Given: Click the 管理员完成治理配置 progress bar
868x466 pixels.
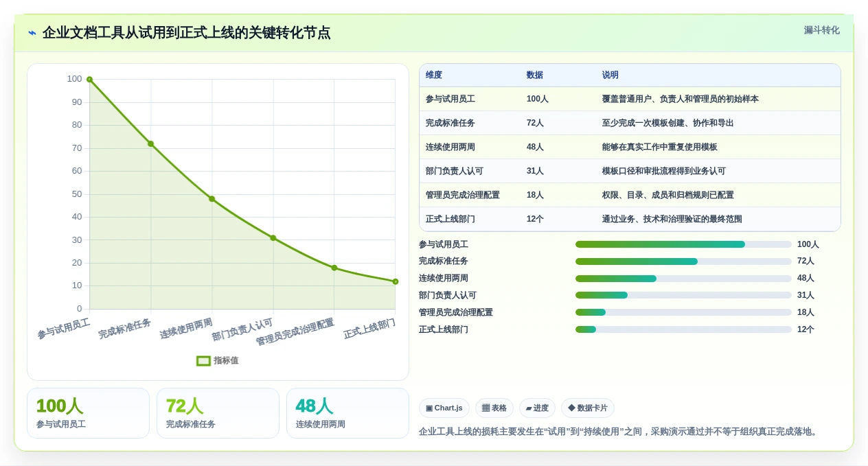Looking at the screenshot, I should pyautogui.click(x=683, y=312).
